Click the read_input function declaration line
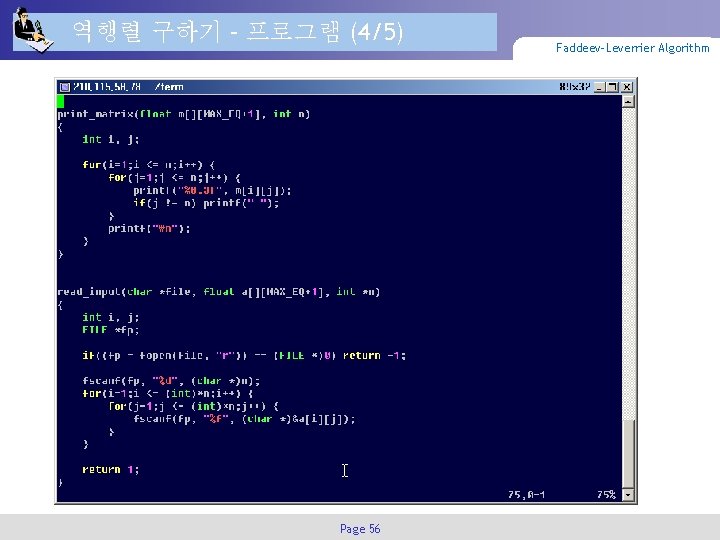This screenshot has width=720, height=540. pyautogui.click(x=219, y=292)
